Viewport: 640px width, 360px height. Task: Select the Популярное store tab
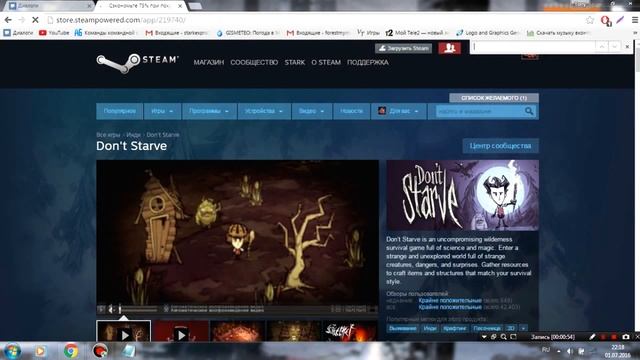pyautogui.click(x=120, y=111)
